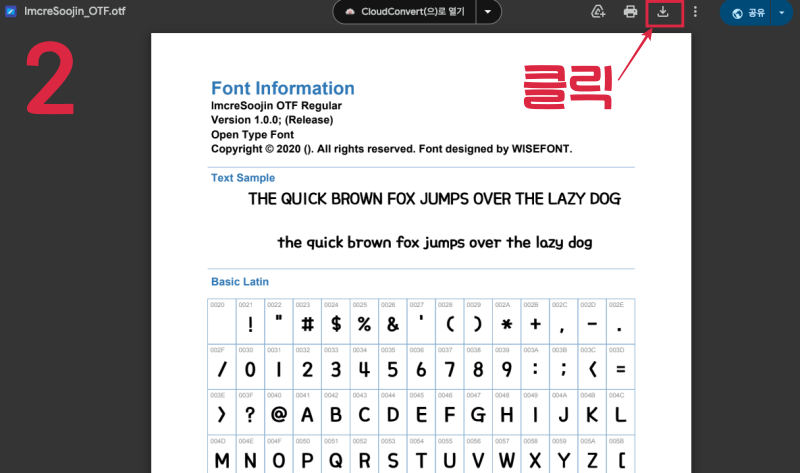Click the letter K glyph cell 004B
The image size is (800, 473).
592,412
